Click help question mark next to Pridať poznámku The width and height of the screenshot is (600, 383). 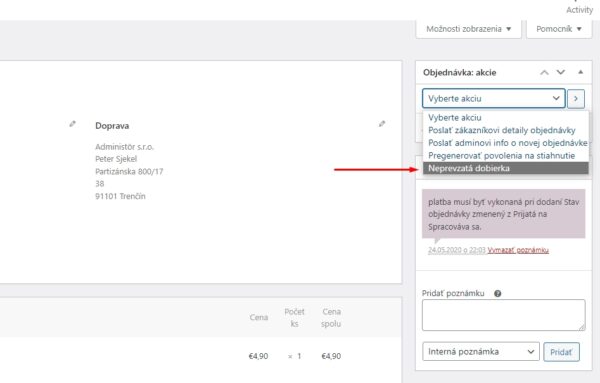(x=497, y=293)
